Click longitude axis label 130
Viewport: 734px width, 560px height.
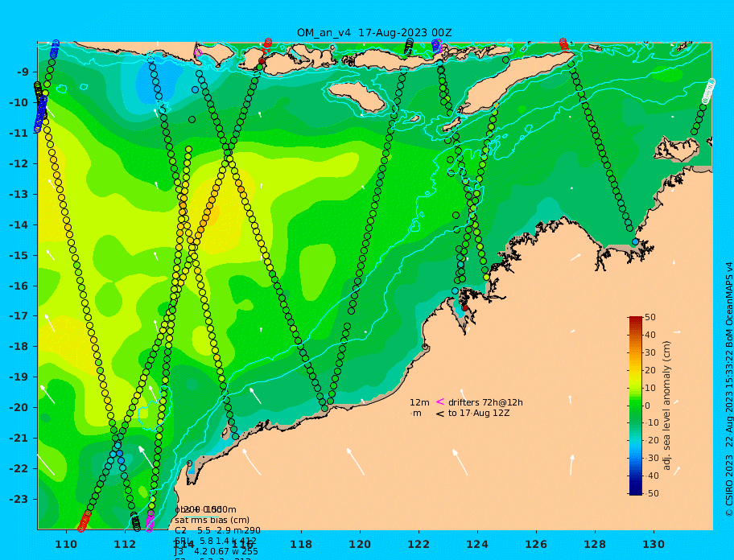click(654, 544)
